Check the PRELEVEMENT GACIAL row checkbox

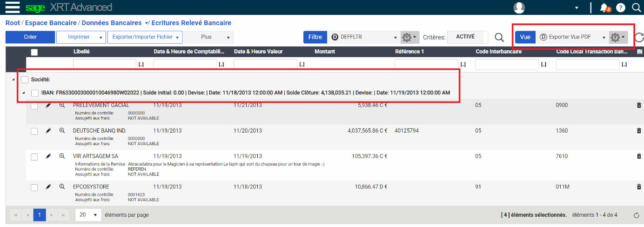coord(34,106)
